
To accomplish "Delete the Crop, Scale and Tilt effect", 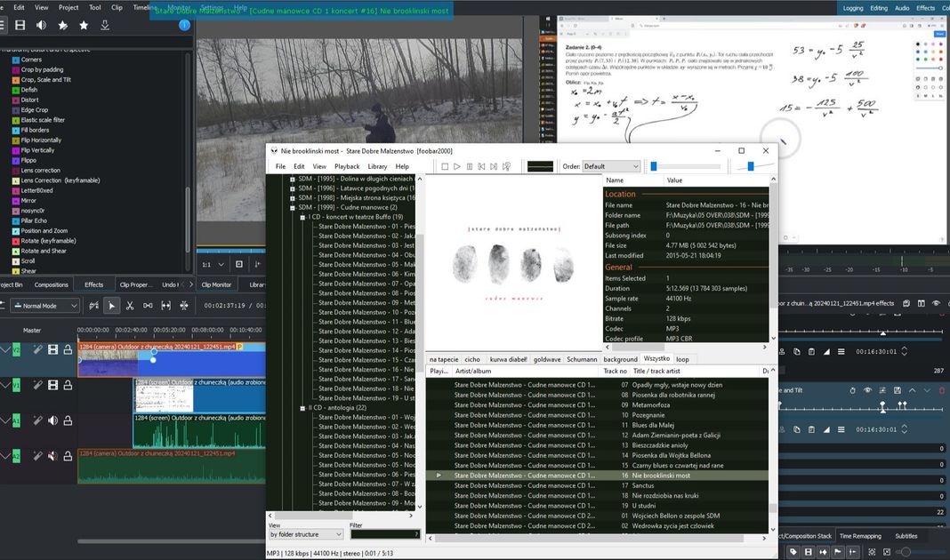I will [943, 390].
